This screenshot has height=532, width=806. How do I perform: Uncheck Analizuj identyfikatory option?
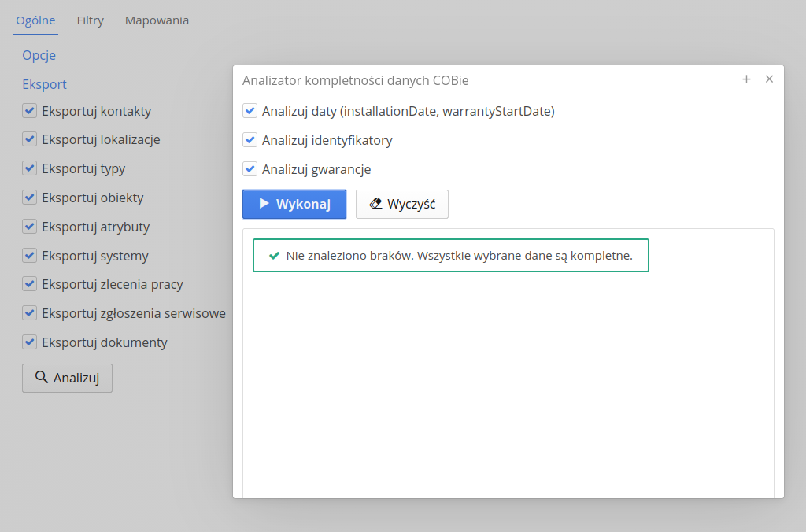point(250,140)
